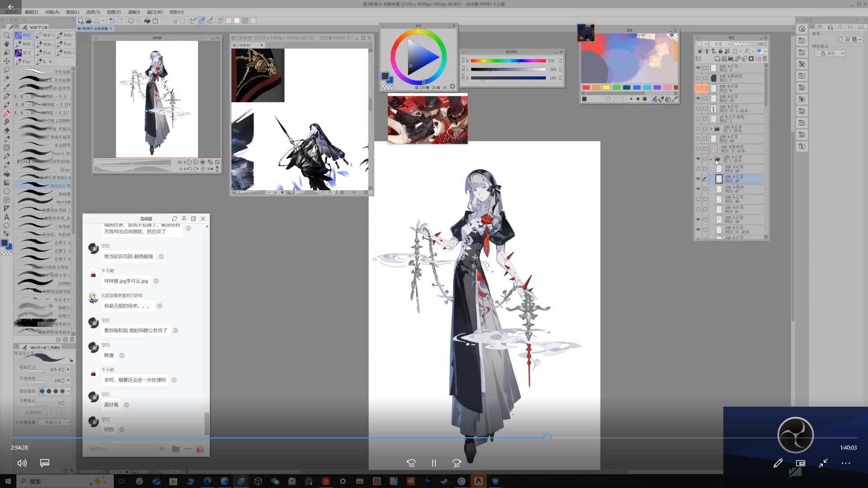Open WeChat from the Windows taskbar
The image size is (868, 488).
tap(275, 481)
